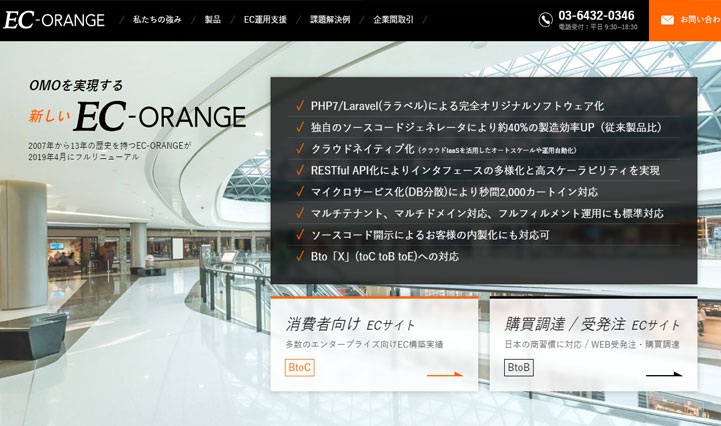Open the 製品 menu item

click(212, 19)
